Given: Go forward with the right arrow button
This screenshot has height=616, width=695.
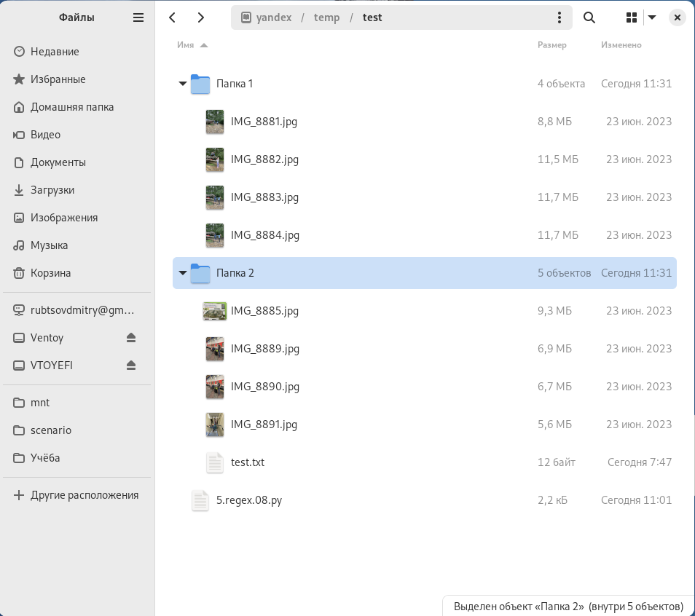Looking at the screenshot, I should 201,17.
